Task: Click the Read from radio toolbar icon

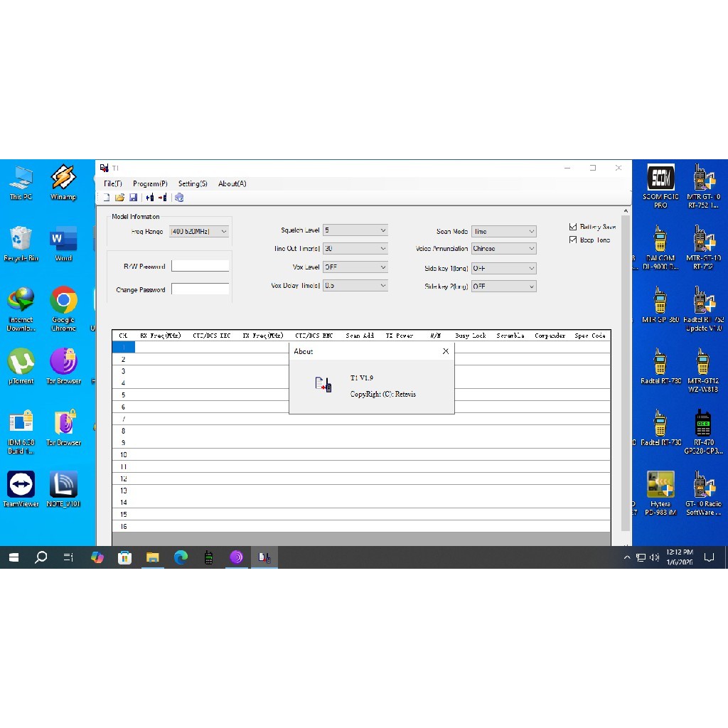Action: tap(150, 198)
